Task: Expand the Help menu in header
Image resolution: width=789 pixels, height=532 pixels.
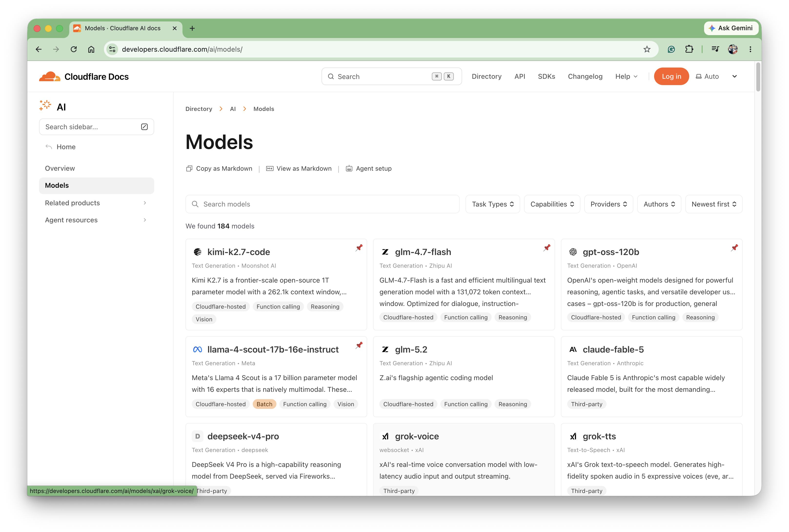Action: coord(626,76)
